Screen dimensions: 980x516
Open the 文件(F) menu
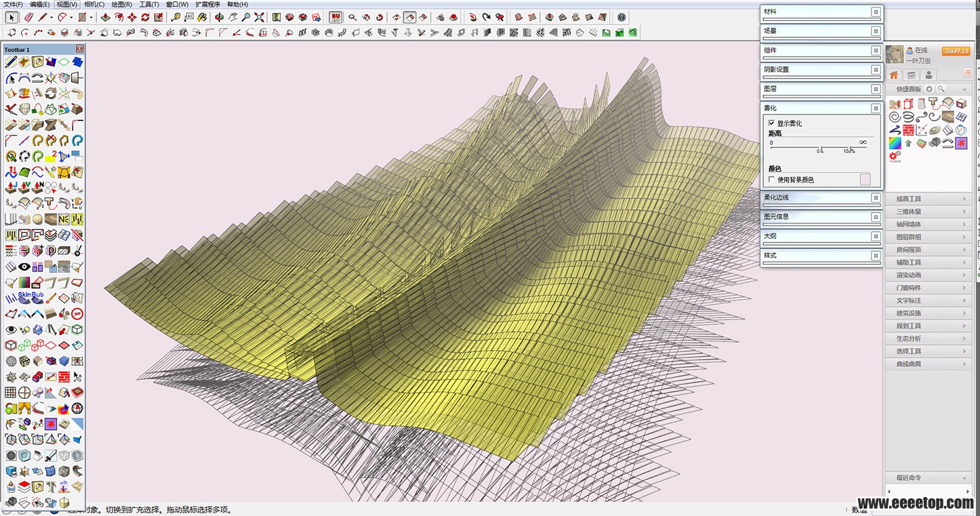[x=13, y=4]
